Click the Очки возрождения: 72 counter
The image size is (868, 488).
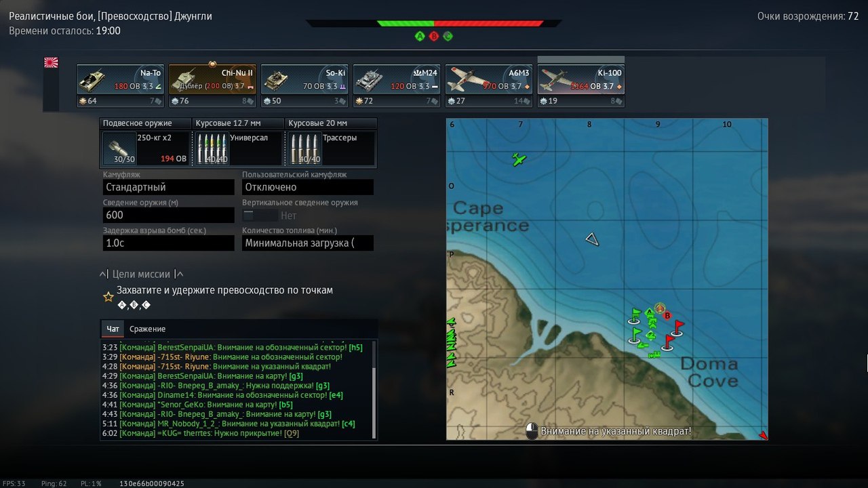click(808, 16)
